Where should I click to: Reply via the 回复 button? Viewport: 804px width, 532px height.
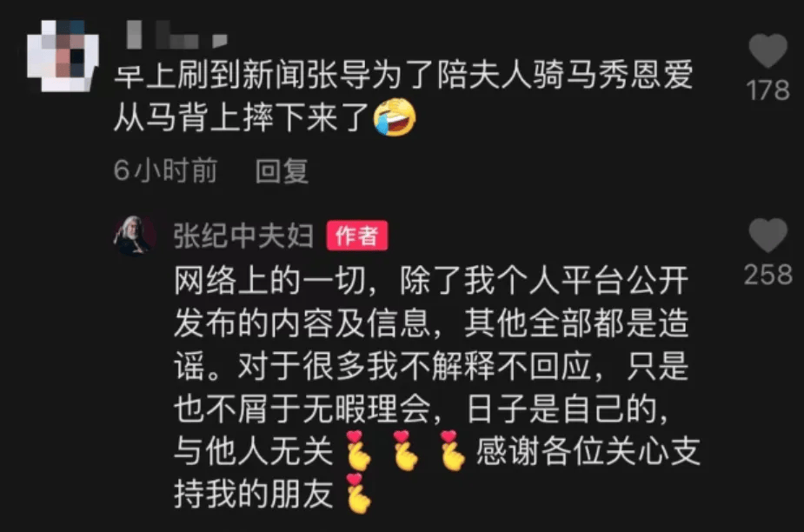282,171
